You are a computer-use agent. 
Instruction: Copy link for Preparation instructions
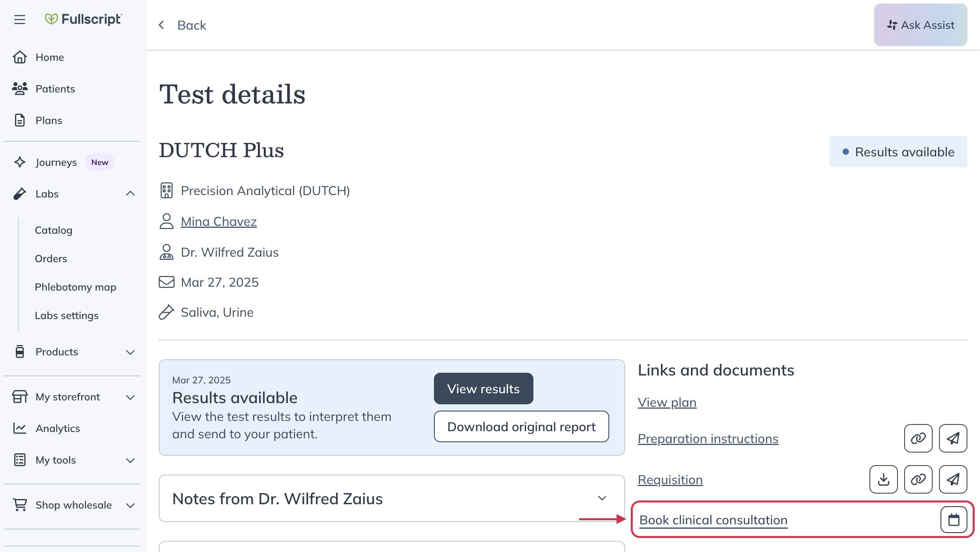click(x=918, y=438)
